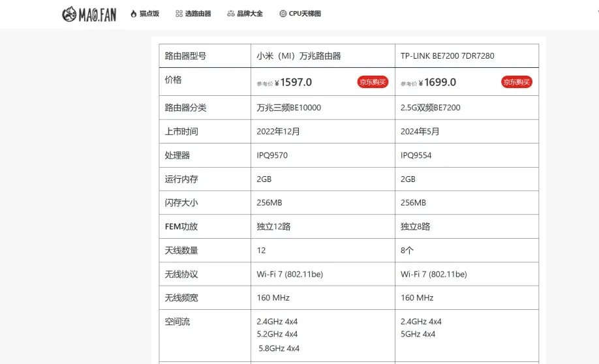This screenshot has height=364, width=599.
Task: Click the 价格 row label
Action: pyautogui.click(x=173, y=80)
